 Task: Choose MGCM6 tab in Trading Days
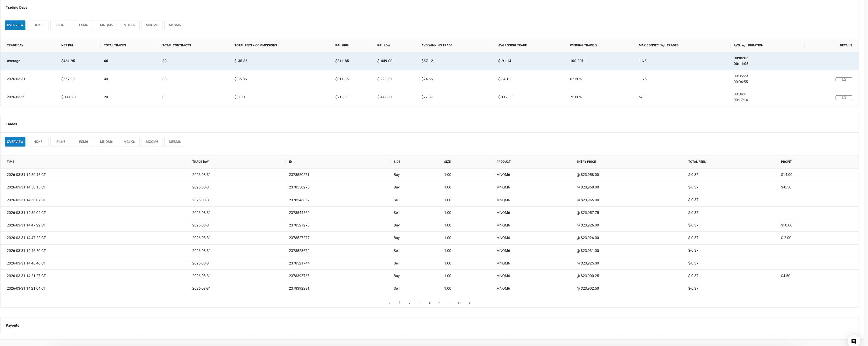152,25
